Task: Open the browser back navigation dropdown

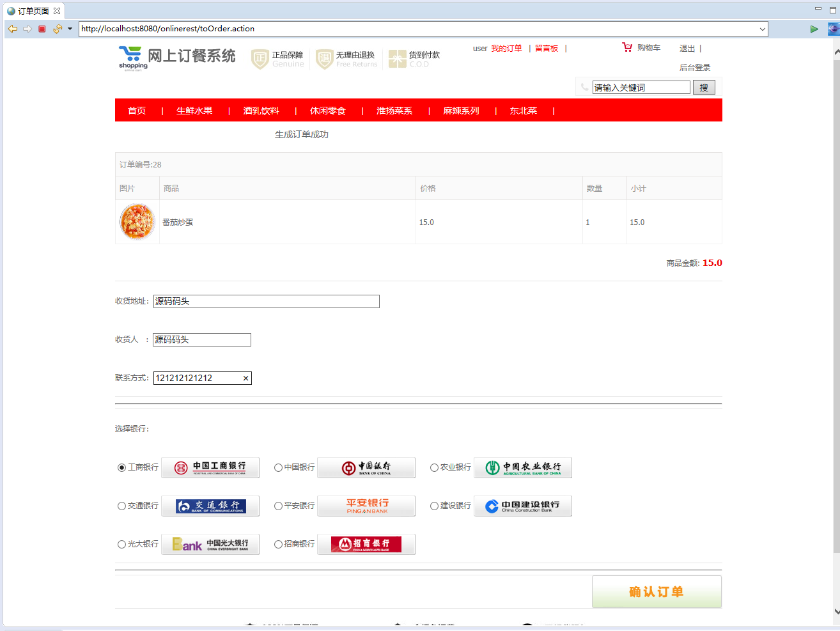Action: click(x=70, y=28)
